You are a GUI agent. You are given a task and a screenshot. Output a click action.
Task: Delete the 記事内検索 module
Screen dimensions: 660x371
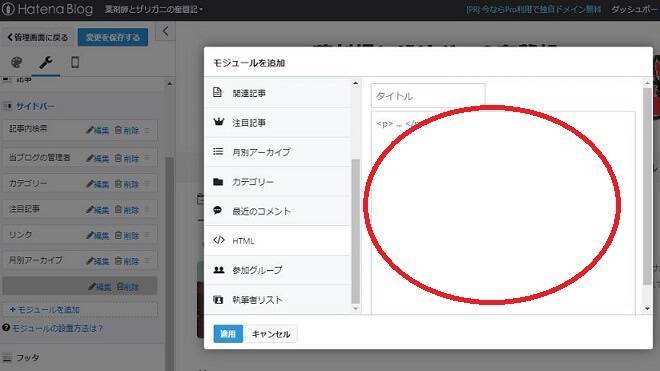(x=127, y=131)
